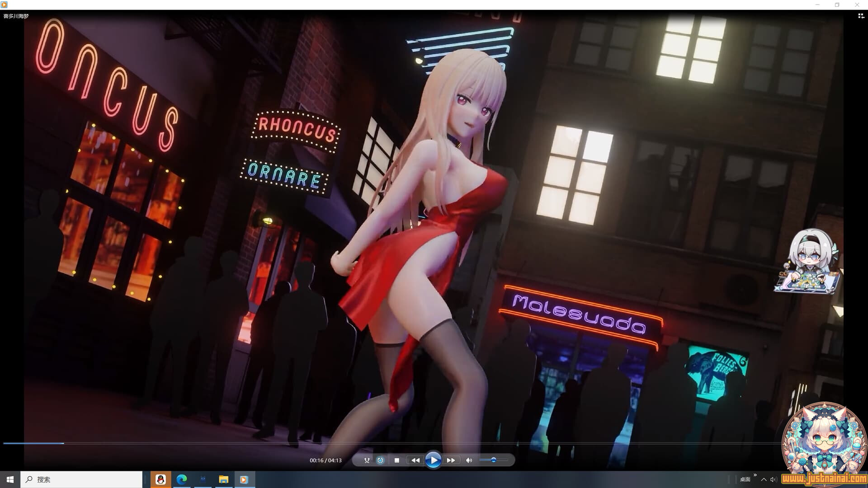The width and height of the screenshot is (868, 488).
Task: Click the media player app icon in title bar
Action: tap(4, 5)
